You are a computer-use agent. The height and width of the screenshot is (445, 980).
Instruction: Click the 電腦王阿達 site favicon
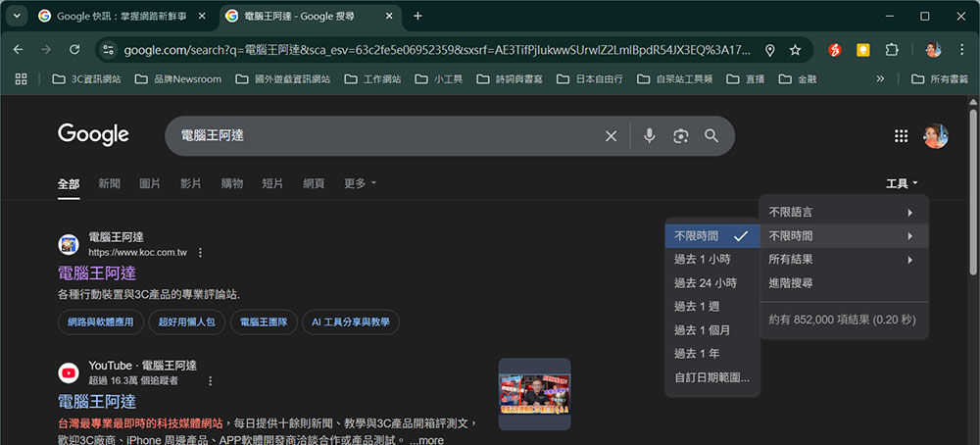coord(69,244)
